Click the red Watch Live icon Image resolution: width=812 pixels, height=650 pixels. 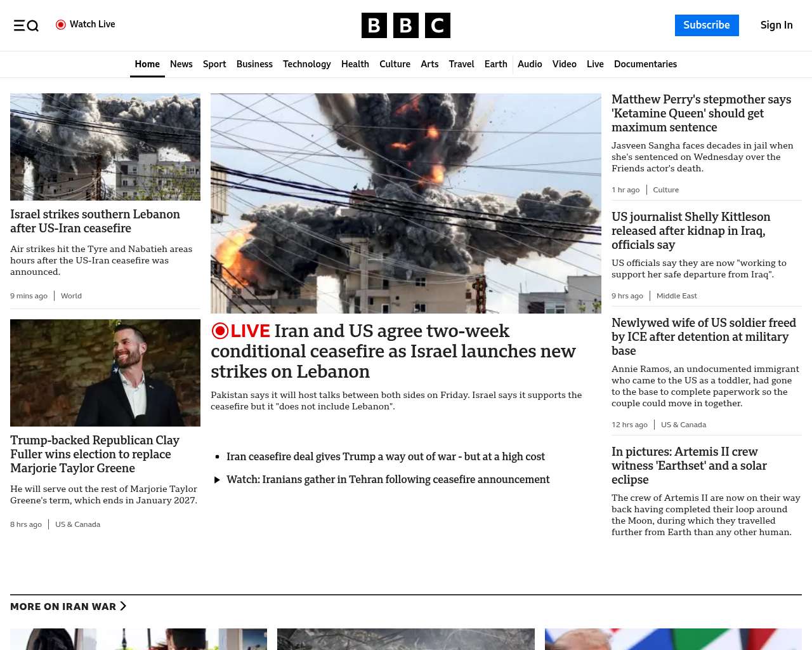coord(61,25)
